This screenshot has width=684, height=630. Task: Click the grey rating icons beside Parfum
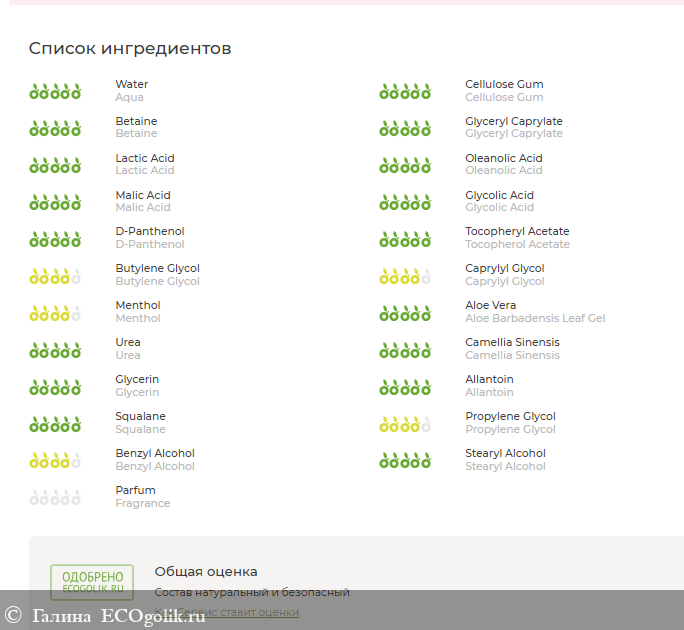point(55,497)
